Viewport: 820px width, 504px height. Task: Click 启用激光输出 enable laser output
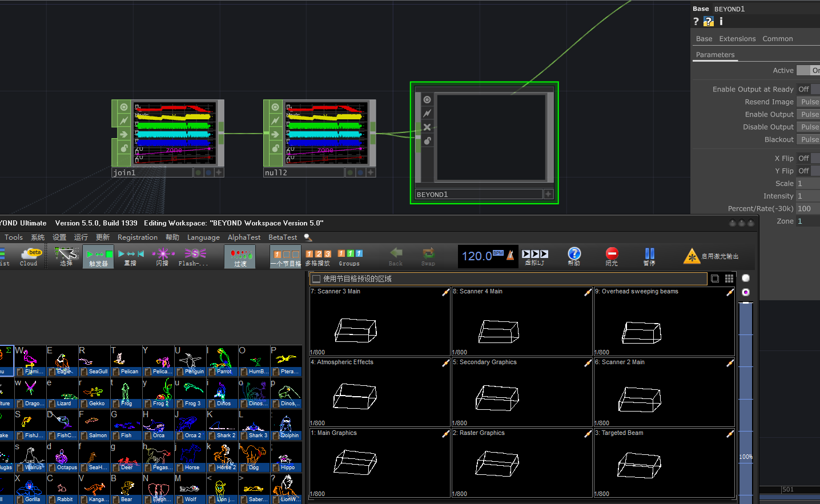(711, 256)
